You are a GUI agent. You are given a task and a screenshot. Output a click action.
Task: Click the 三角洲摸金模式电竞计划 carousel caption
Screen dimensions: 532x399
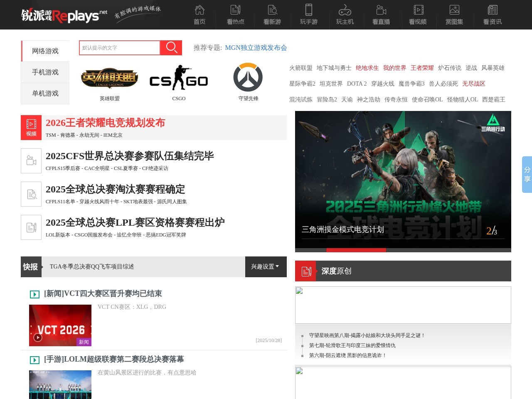tap(343, 229)
